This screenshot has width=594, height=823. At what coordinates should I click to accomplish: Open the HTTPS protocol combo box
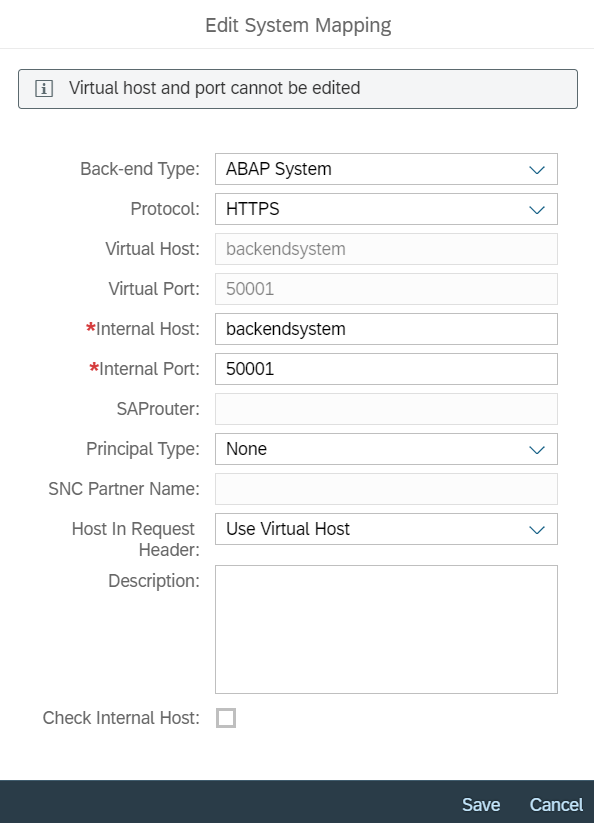[x=386, y=209]
